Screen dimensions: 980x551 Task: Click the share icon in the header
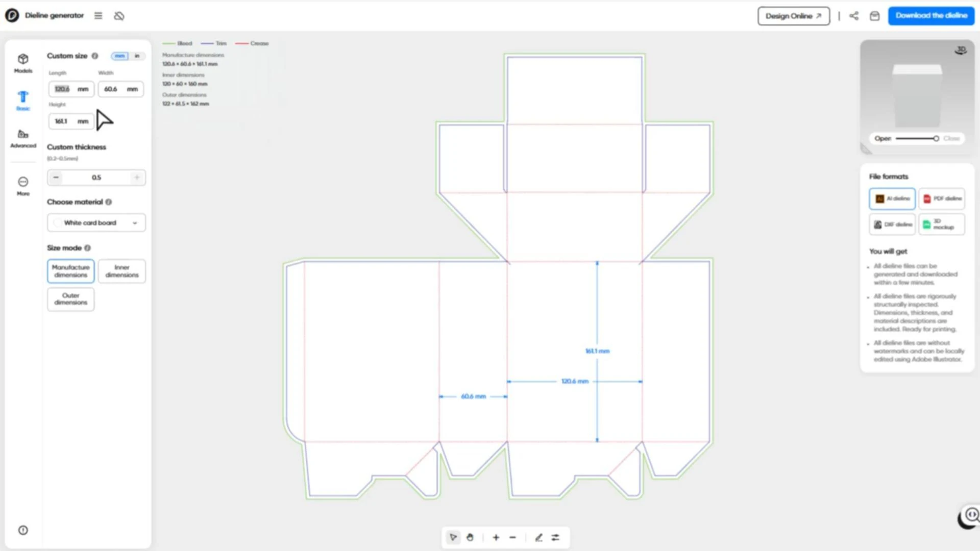click(x=854, y=16)
